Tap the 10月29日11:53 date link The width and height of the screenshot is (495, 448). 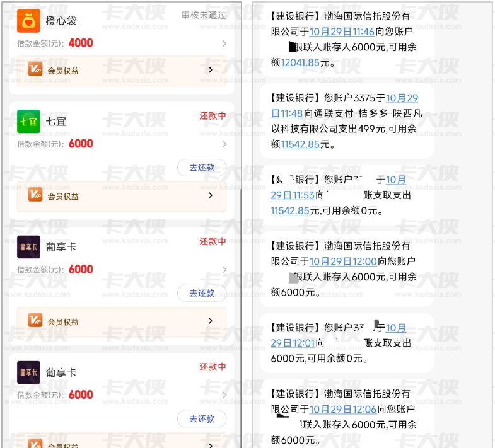338,187
